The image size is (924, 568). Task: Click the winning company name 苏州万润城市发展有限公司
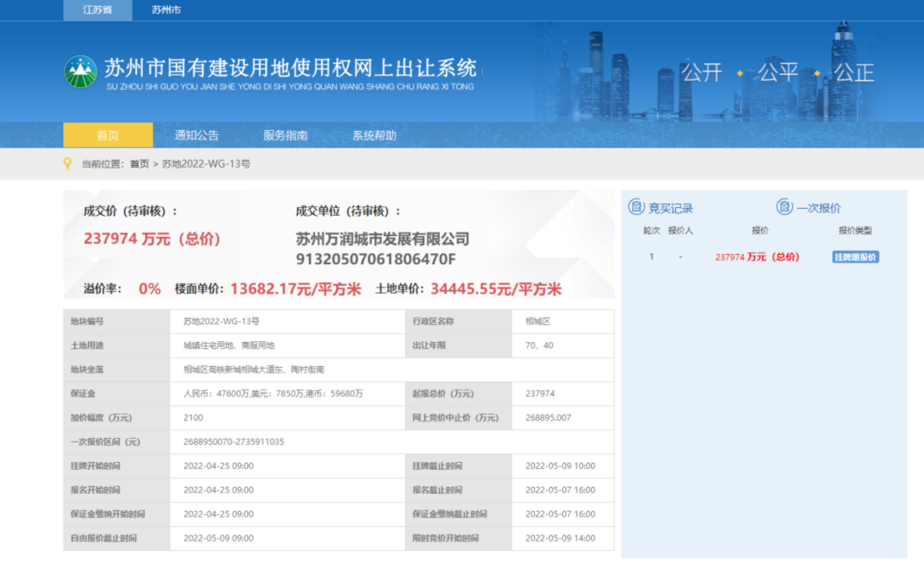(382, 239)
